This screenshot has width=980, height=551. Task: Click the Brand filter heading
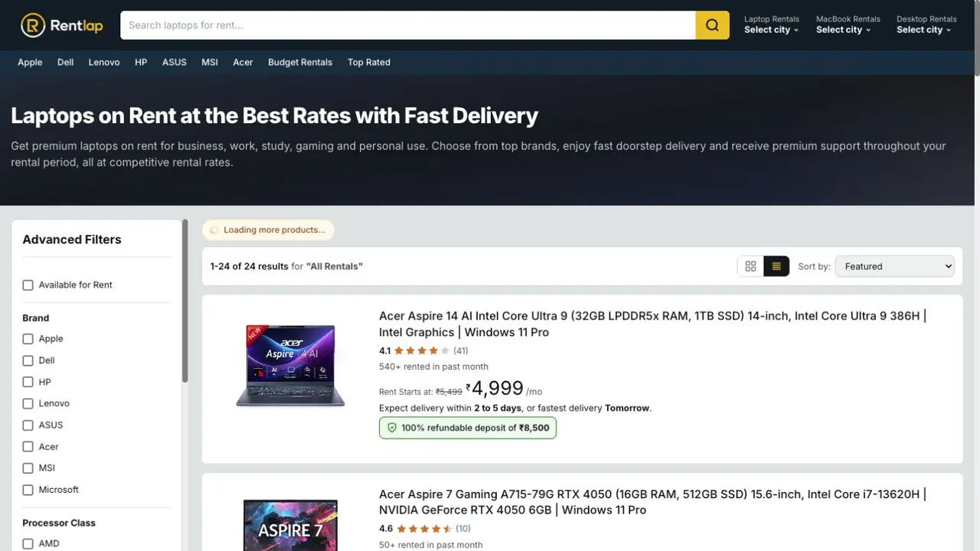click(36, 318)
